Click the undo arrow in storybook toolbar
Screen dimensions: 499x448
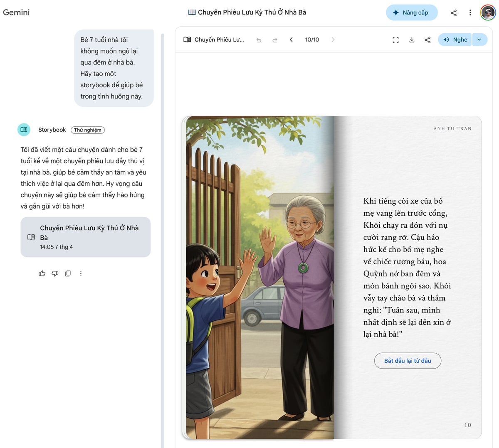tap(259, 40)
